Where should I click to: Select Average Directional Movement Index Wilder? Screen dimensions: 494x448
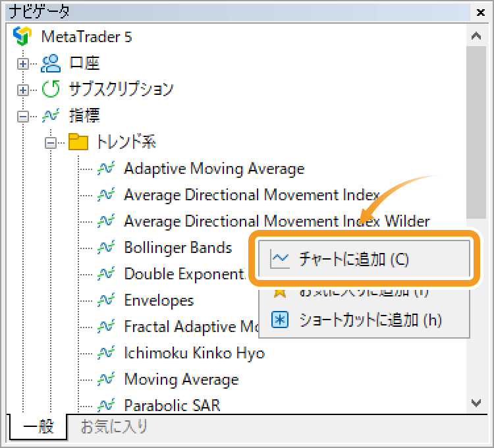277,221
